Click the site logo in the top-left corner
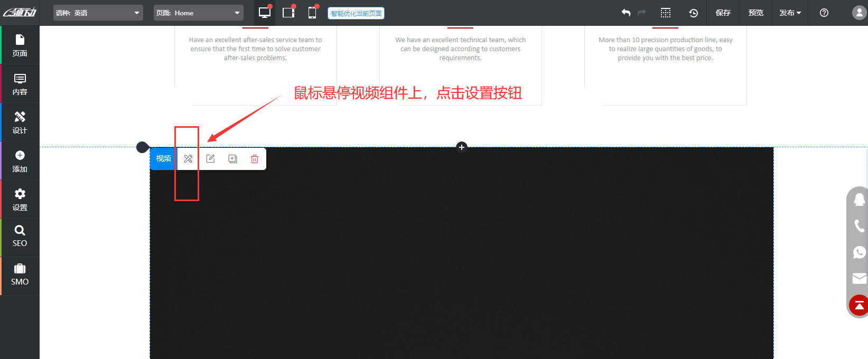This screenshot has width=868, height=359. tap(20, 13)
